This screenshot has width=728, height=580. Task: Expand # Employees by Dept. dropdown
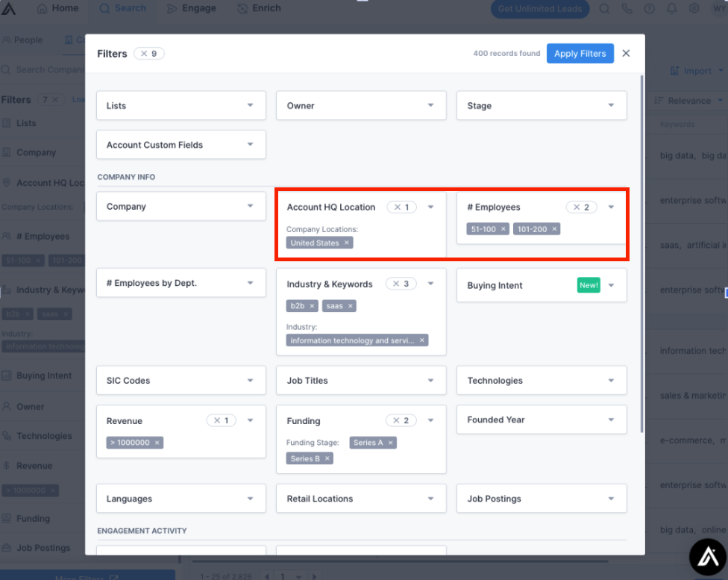pos(181,283)
